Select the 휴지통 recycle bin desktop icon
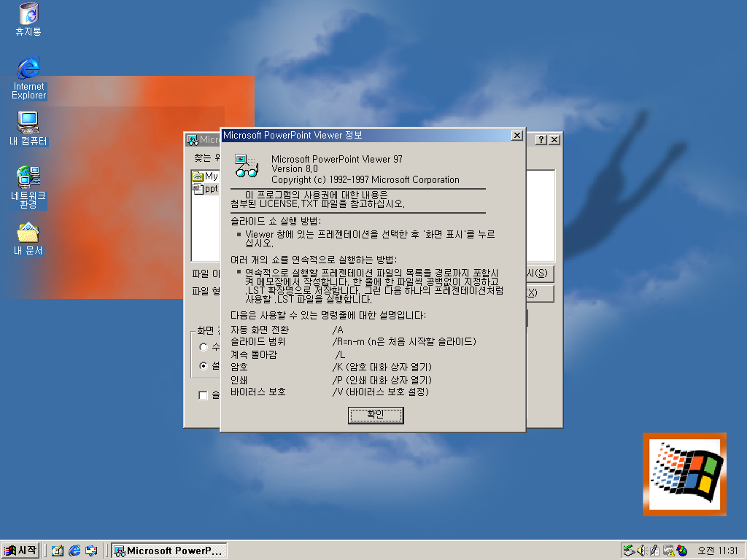Screen dimensions: 747x560 pyautogui.click(x=28, y=19)
